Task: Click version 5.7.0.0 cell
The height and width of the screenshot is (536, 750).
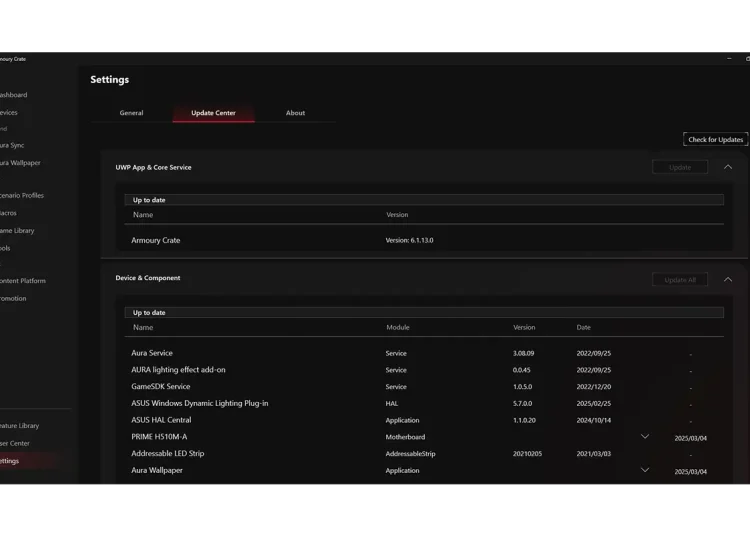Action: point(522,404)
